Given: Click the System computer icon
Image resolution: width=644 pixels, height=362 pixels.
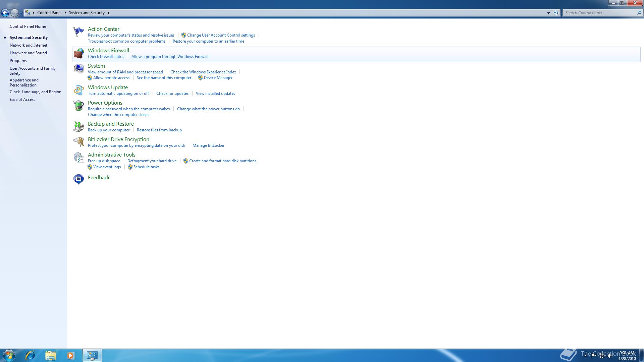Looking at the screenshot, I should coord(78,69).
